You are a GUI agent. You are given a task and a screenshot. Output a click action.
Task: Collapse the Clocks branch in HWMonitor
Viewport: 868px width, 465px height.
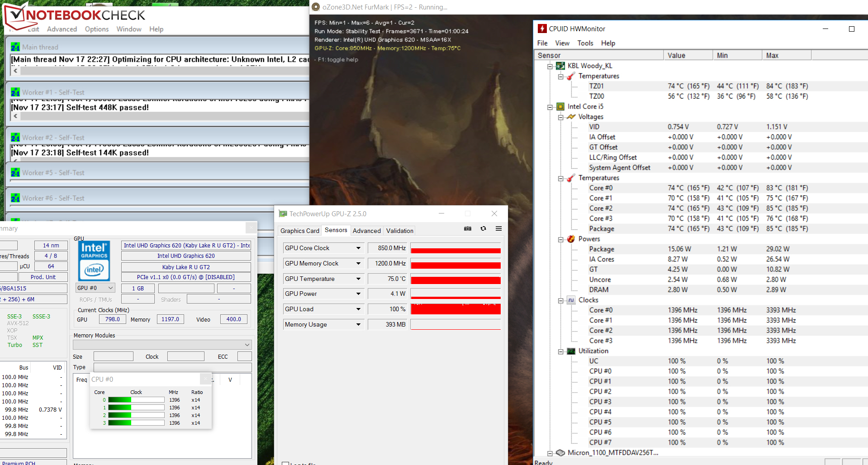[x=561, y=300]
